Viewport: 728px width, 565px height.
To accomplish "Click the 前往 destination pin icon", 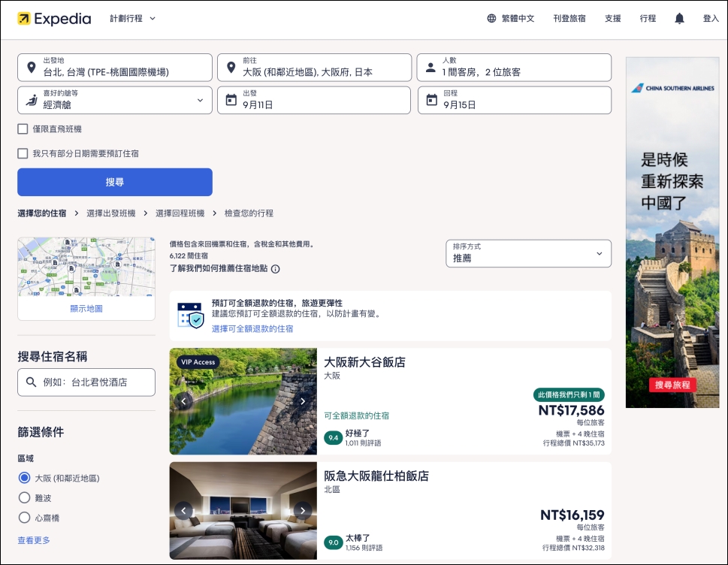I will 231,68.
